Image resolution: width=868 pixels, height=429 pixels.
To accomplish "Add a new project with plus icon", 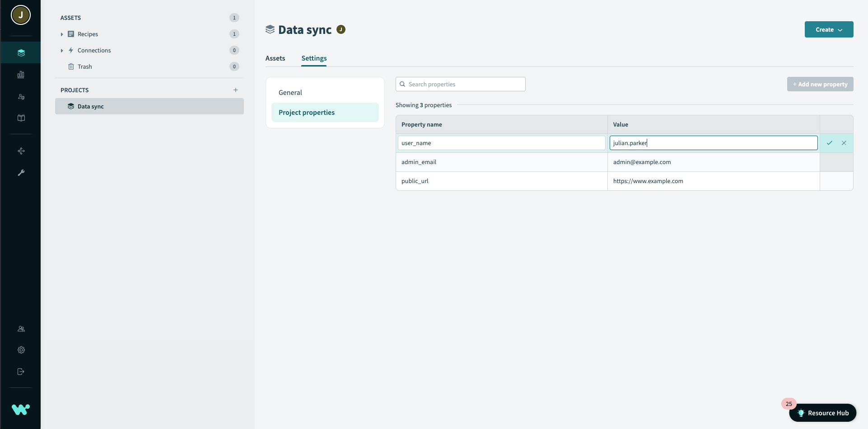I will (x=235, y=90).
